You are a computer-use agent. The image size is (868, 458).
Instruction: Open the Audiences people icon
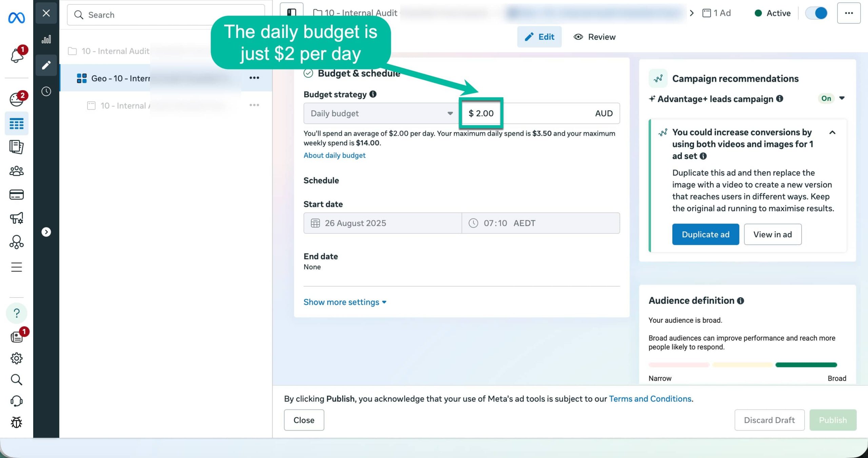coord(16,171)
